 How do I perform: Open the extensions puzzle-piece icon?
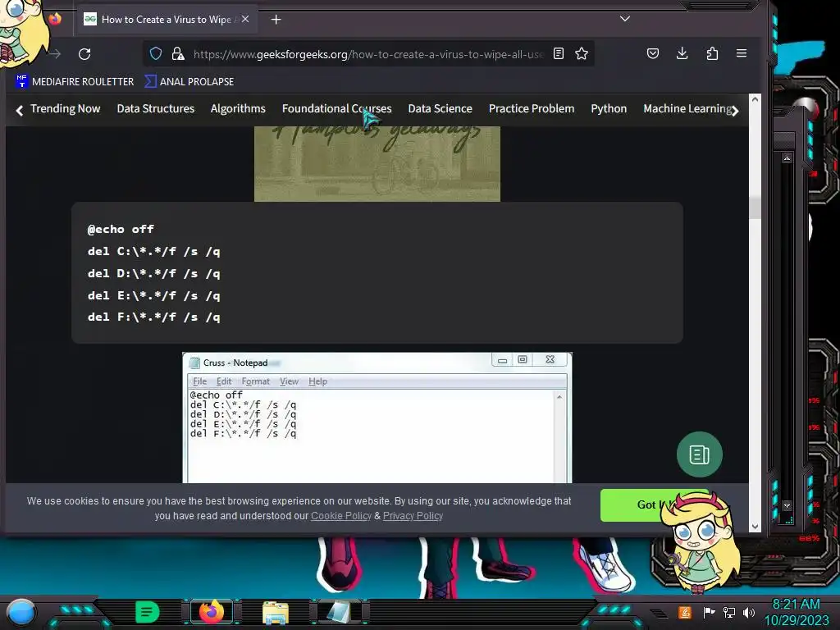pyautogui.click(x=712, y=53)
